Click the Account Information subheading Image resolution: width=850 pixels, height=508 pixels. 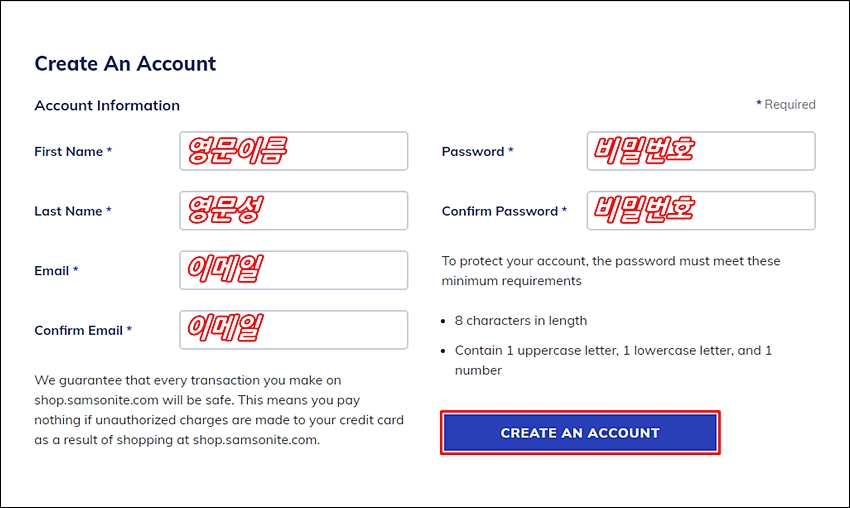107,105
